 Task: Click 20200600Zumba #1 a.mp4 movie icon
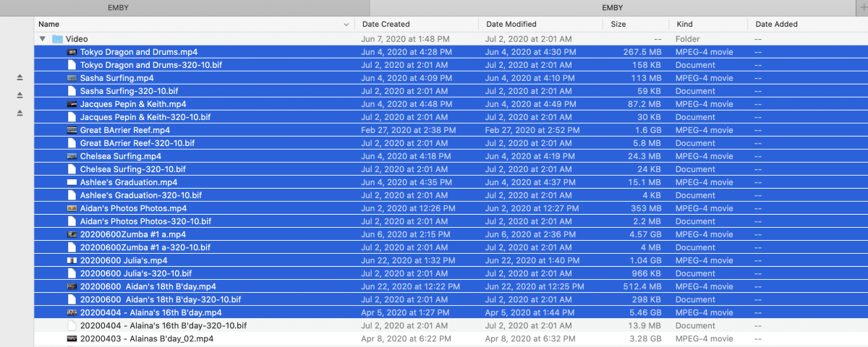tap(72, 234)
